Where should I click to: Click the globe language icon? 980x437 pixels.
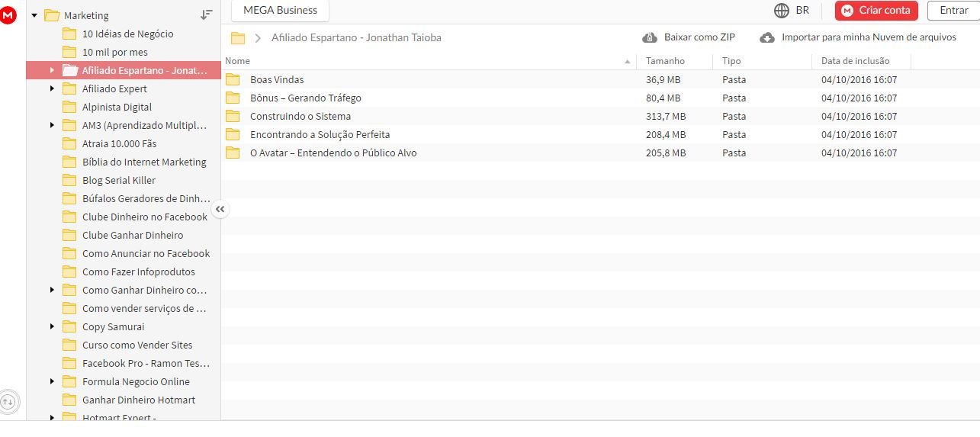(782, 11)
